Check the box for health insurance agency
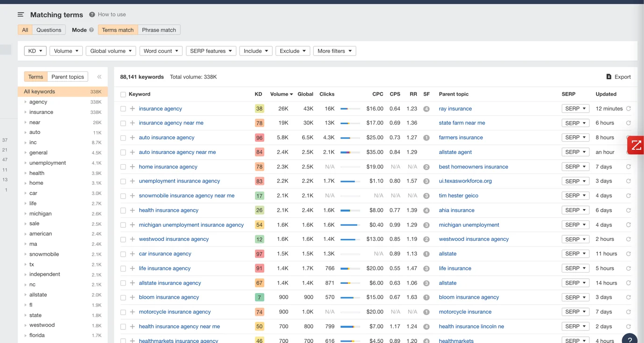The image size is (644, 343). (123, 210)
